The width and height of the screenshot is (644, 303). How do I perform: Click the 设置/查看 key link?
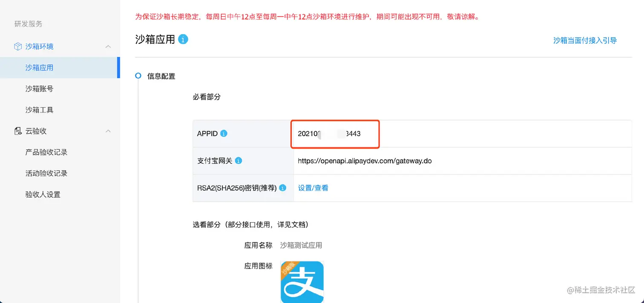(x=313, y=188)
